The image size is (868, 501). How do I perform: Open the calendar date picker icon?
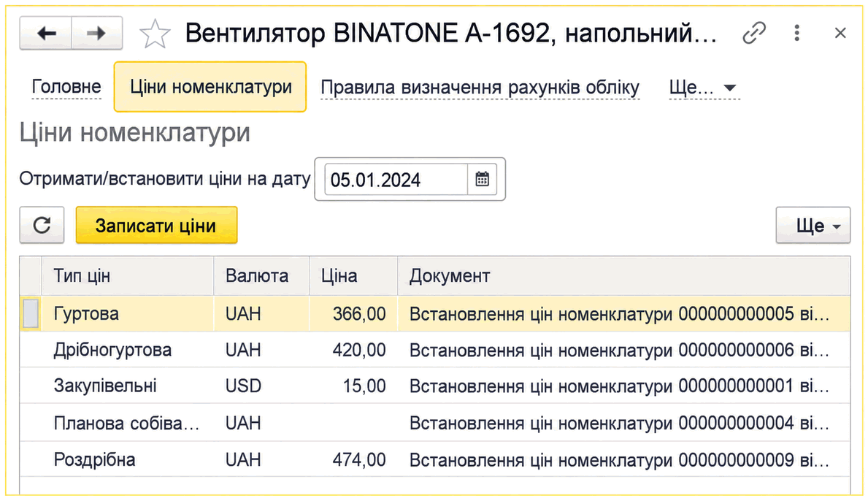pos(482,180)
